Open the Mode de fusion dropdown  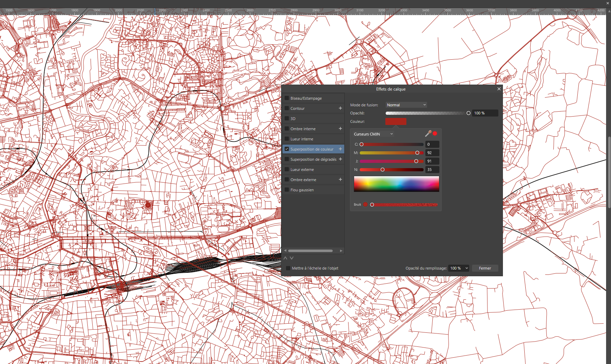(406, 105)
